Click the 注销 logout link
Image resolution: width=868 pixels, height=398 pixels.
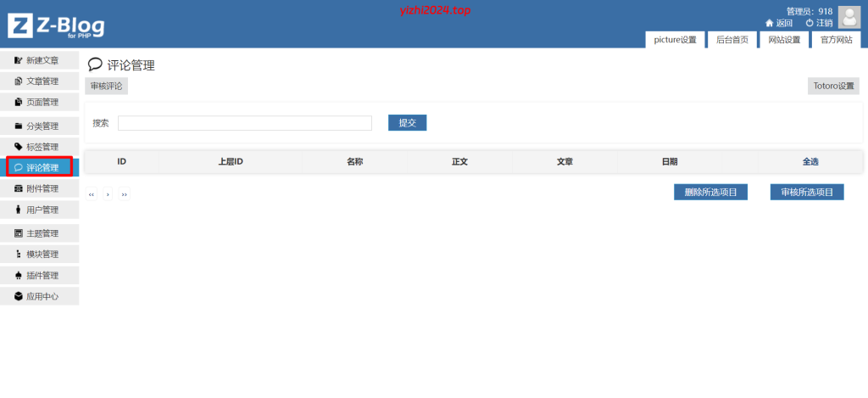824,23
